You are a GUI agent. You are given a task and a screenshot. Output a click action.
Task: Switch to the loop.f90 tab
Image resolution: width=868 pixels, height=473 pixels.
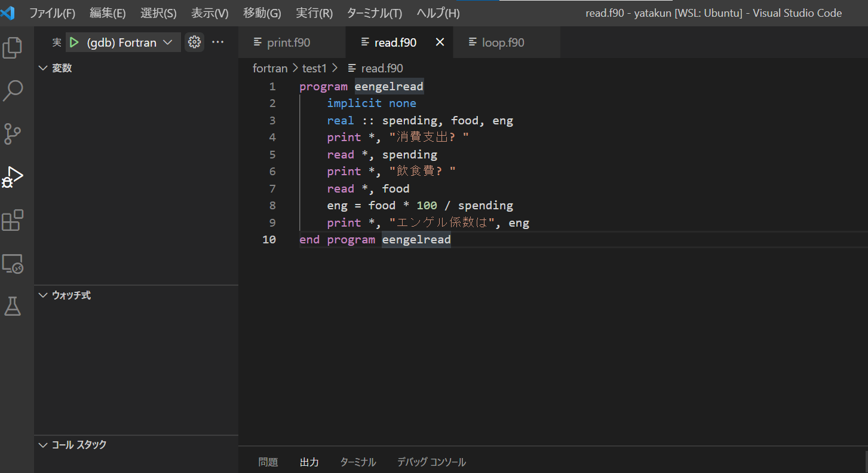503,42
